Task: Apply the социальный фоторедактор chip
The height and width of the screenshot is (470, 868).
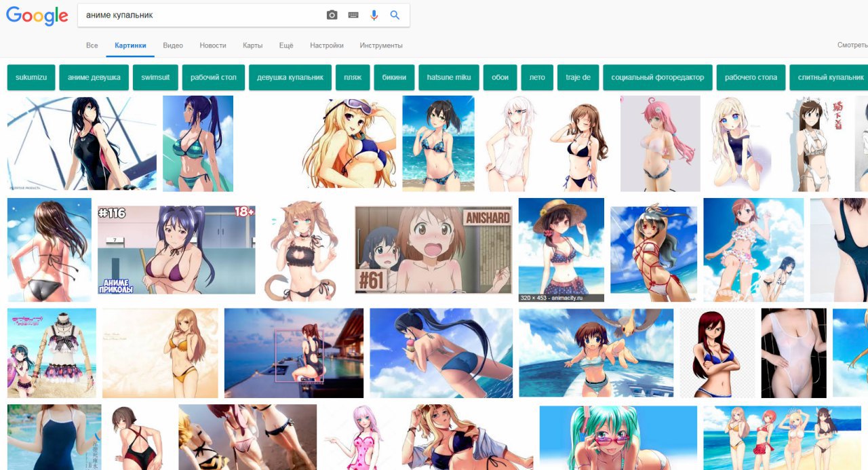Action: [658, 77]
